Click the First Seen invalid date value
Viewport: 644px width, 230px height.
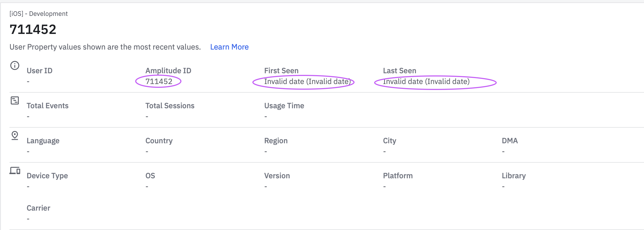(x=307, y=81)
